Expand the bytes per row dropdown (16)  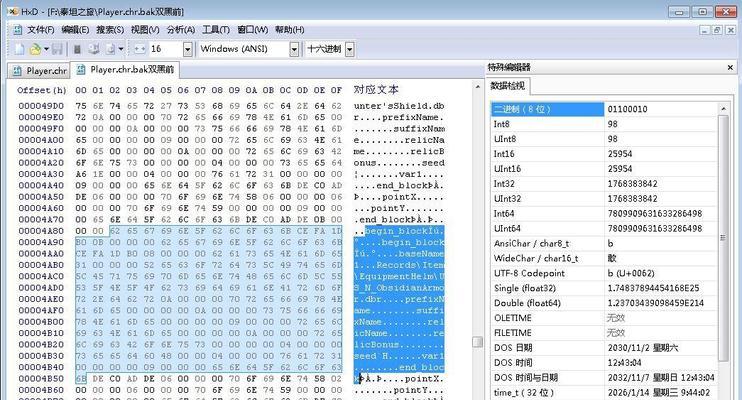click(x=186, y=48)
